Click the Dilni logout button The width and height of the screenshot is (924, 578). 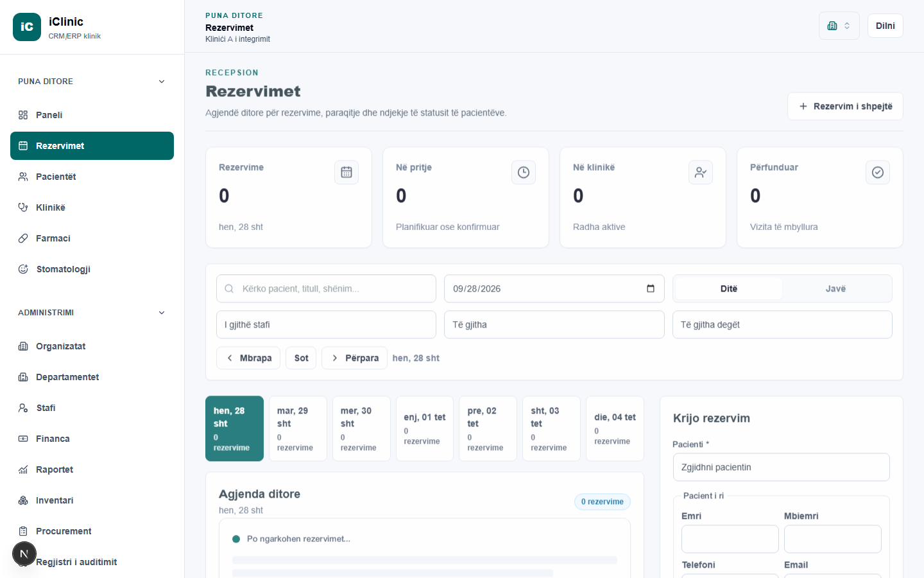886,26
